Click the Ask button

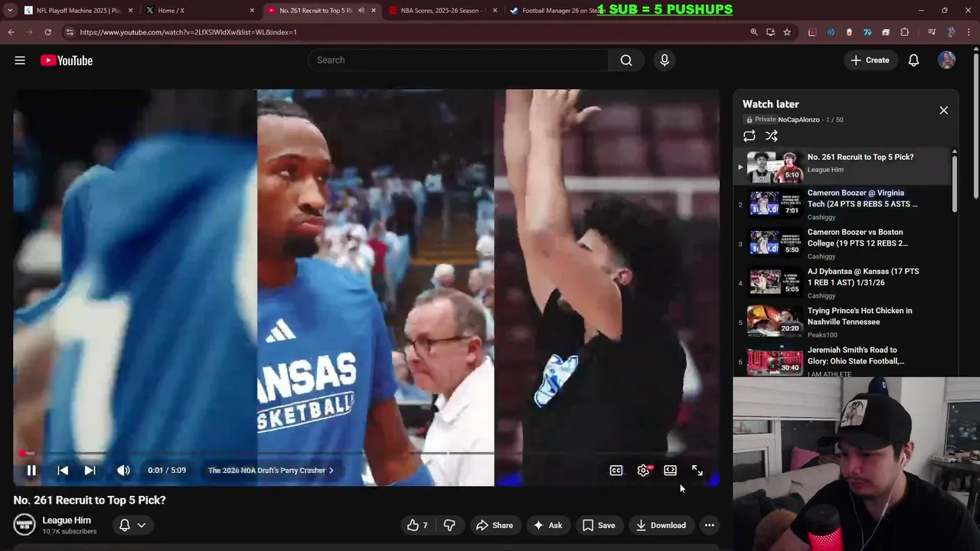(x=547, y=525)
